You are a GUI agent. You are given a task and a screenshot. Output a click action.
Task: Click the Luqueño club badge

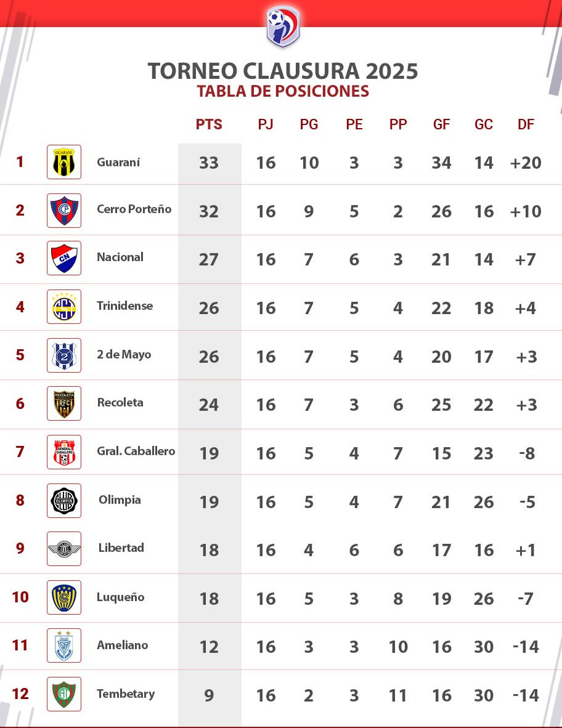(64, 597)
